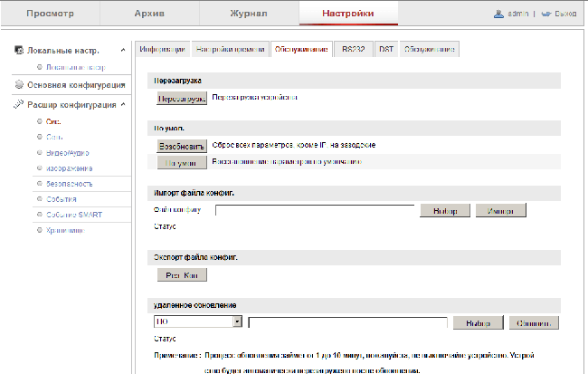
Task: Switch to the Архив tab
Action: tap(149, 14)
